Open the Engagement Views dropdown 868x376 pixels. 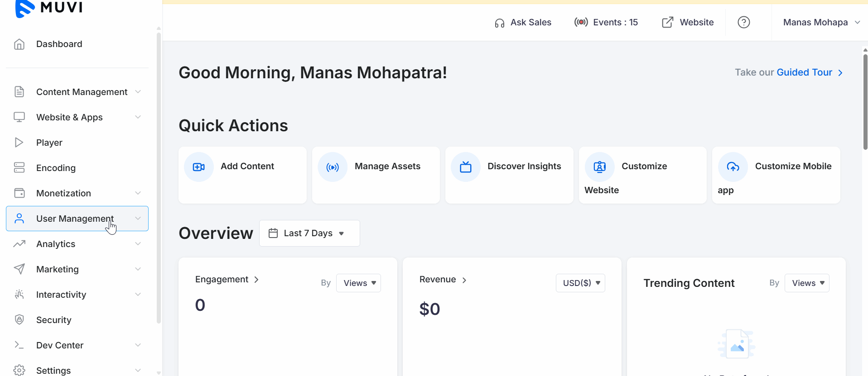358,283
